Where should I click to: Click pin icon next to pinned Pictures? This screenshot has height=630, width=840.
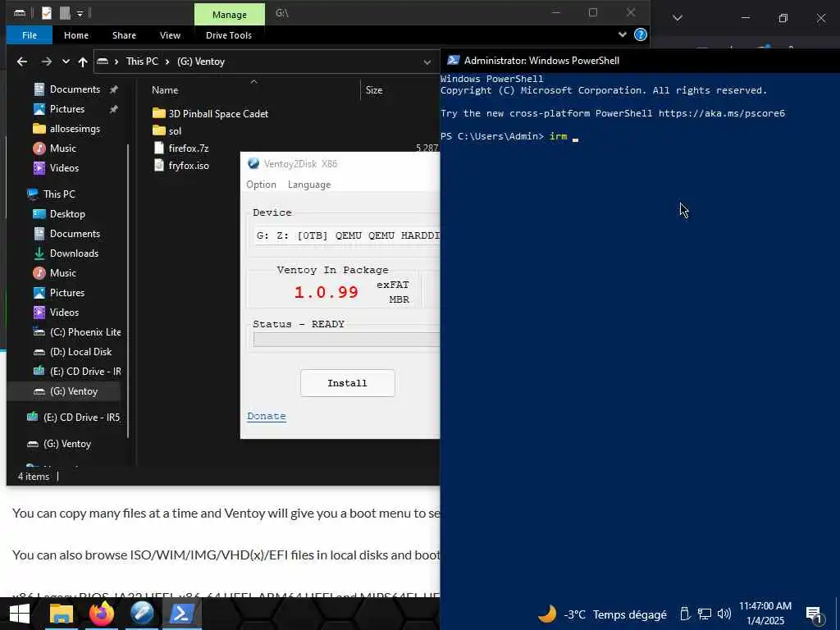pyautogui.click(x=113, y=109)
